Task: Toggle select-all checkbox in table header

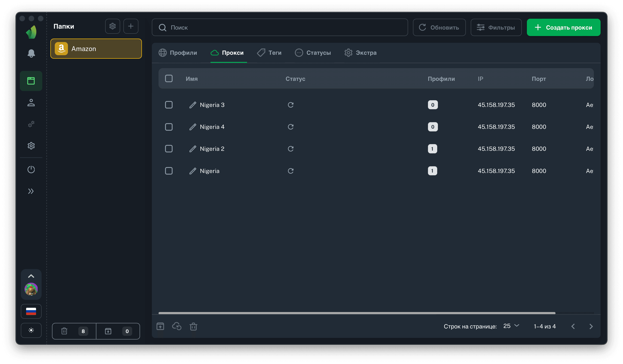Action: [x=169, y=79]
